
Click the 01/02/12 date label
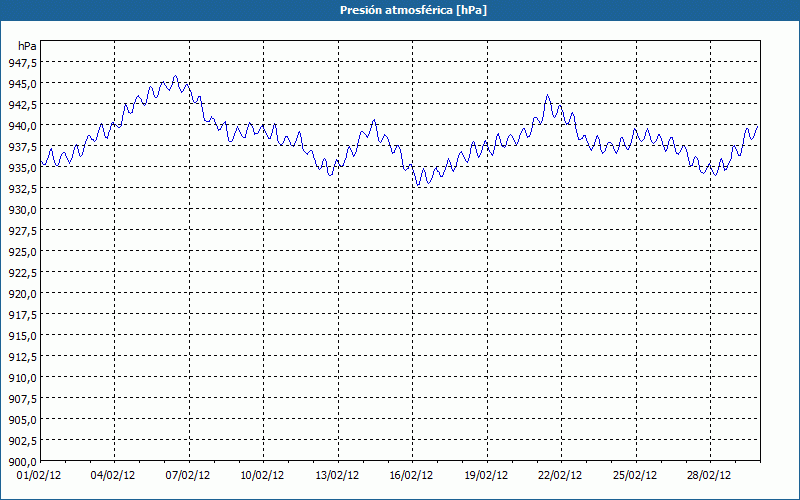click(39, 475)
